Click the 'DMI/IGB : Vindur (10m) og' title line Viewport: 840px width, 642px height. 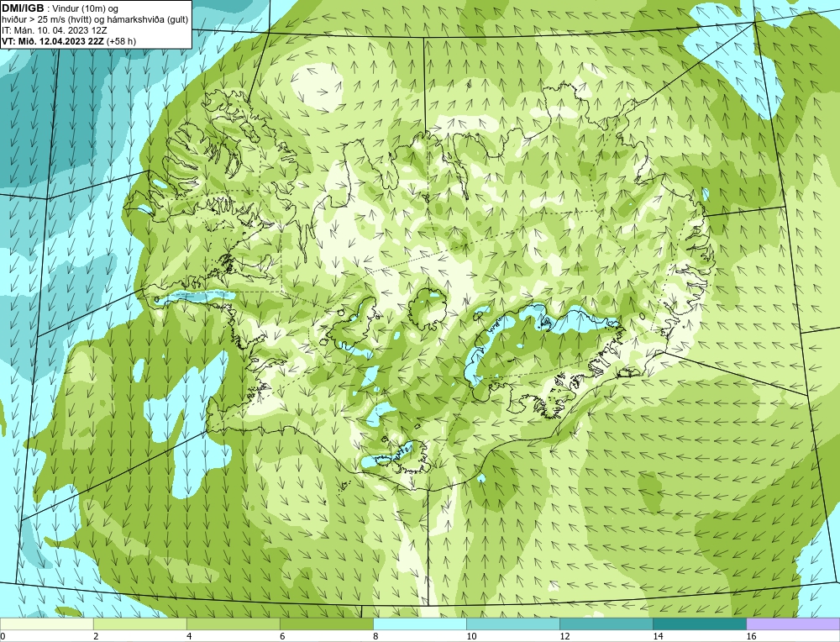point(60,8)
